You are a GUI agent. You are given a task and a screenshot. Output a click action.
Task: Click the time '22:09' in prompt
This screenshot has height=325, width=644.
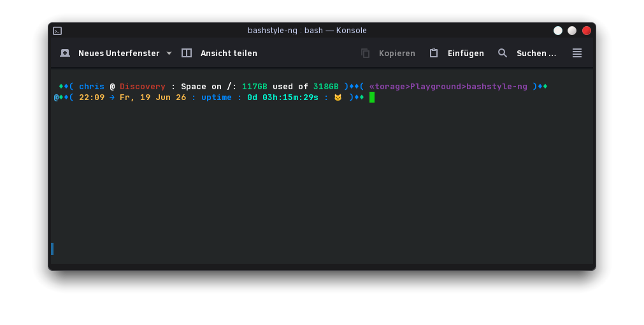tap(92, 97)
